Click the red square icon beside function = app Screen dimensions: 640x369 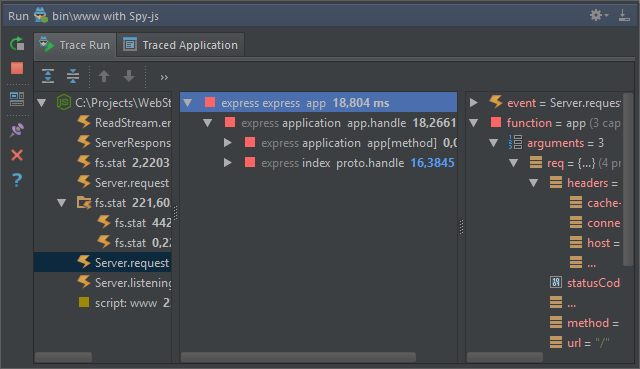(x=496, y=122)
